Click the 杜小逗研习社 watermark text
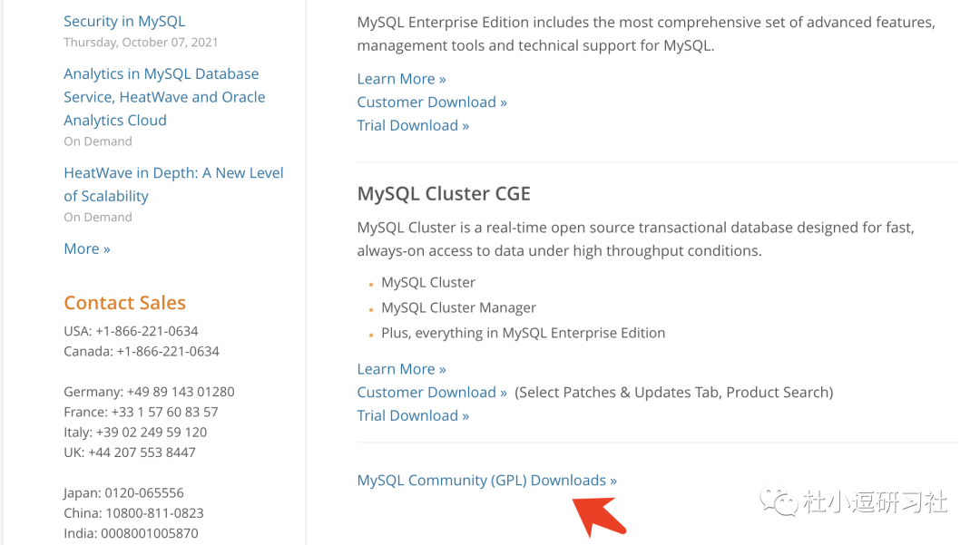The image size is (980, 545). (x=875, y=501)
